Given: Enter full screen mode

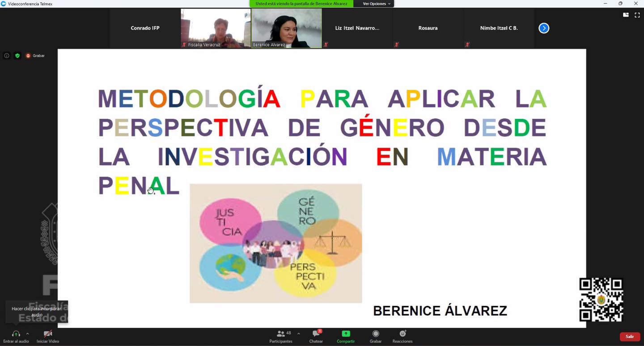Looking at the screenshot, I should point(637,15).
